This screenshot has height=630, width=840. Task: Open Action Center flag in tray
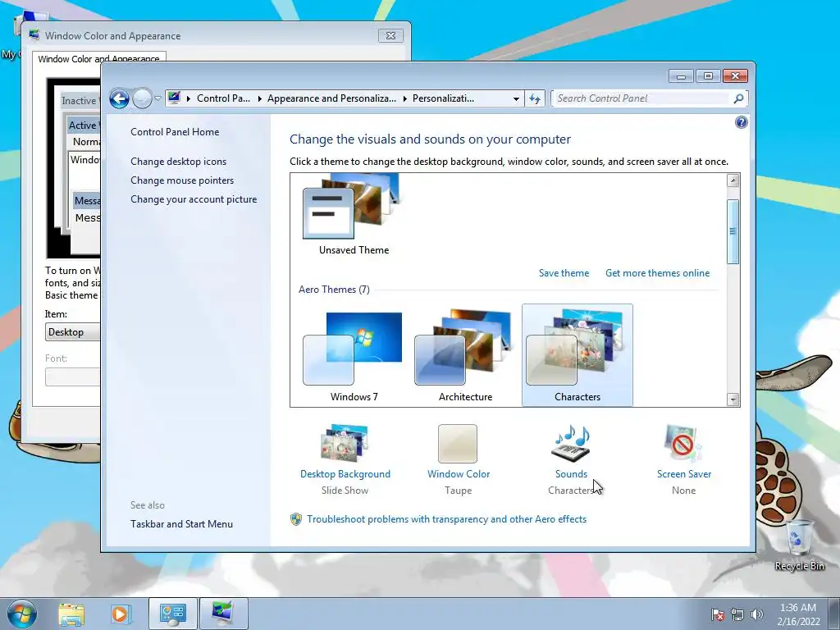[717, 614]
